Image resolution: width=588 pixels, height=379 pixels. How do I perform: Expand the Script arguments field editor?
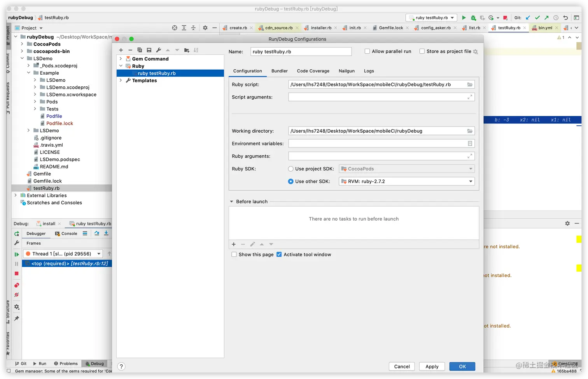coord(470,97)
